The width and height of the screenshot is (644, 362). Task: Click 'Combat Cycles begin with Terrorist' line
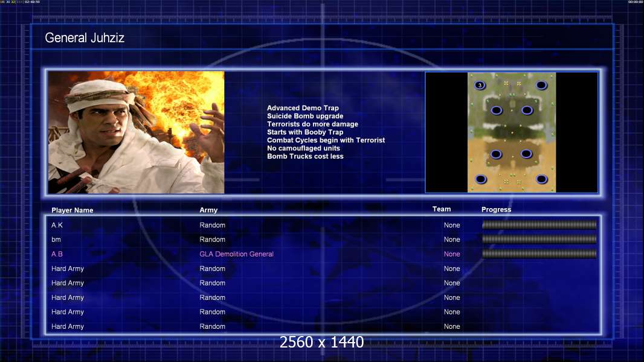(326, 140)
